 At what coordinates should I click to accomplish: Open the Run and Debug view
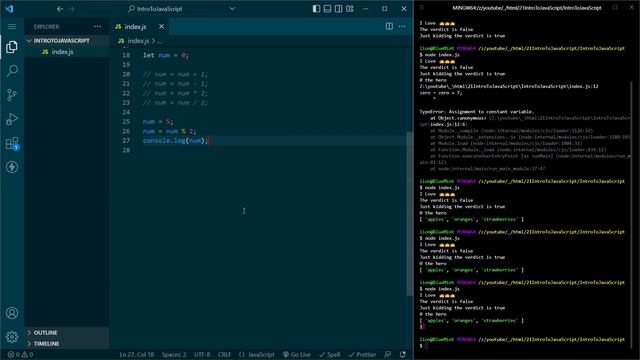pos(12,119)
